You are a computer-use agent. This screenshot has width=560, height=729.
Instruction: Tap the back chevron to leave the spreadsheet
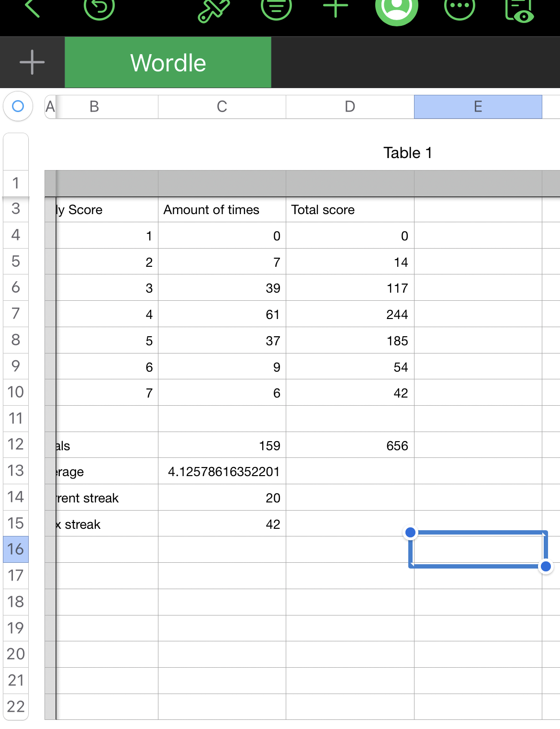(x=32, y=8)
